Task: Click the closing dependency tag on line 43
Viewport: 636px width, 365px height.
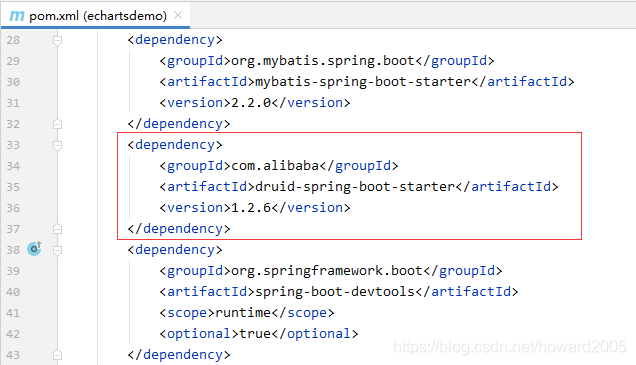Action: [x=179, y=355]
